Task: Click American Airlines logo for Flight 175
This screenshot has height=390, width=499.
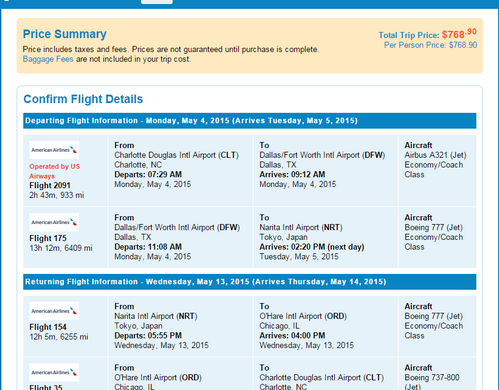Action: [54, 222]
